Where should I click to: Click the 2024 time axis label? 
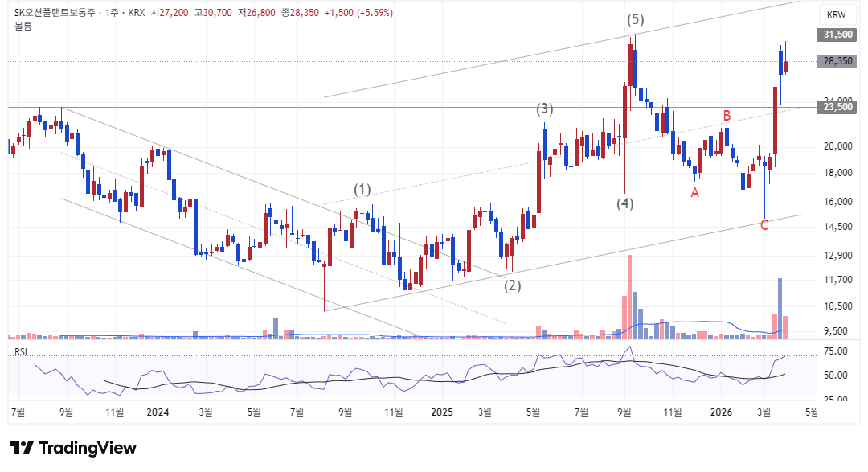[158, 412]
